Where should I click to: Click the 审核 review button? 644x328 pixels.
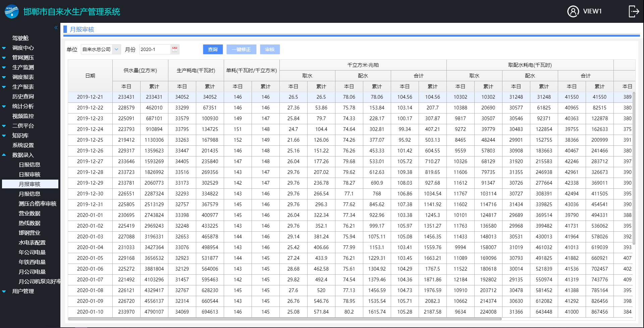[270, 49]
